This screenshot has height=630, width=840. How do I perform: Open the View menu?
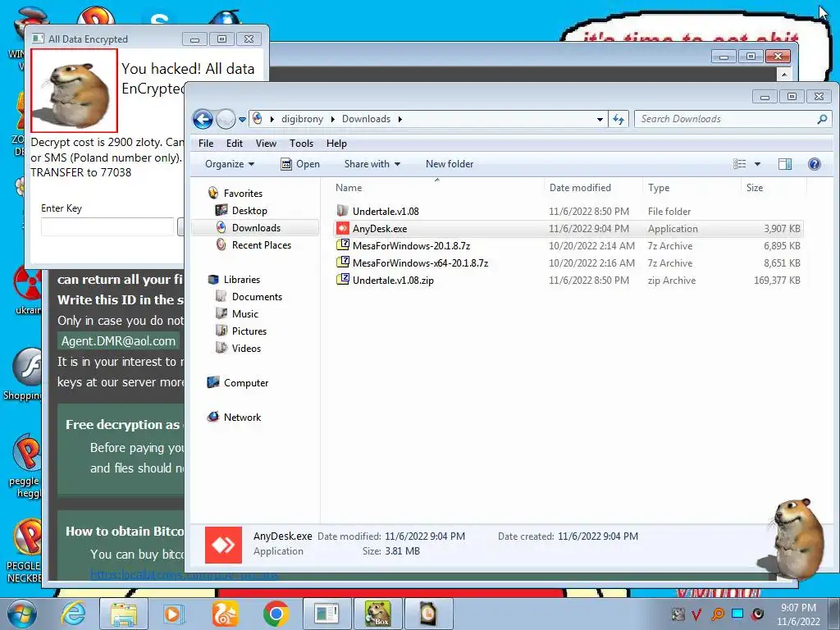point(266,144)
